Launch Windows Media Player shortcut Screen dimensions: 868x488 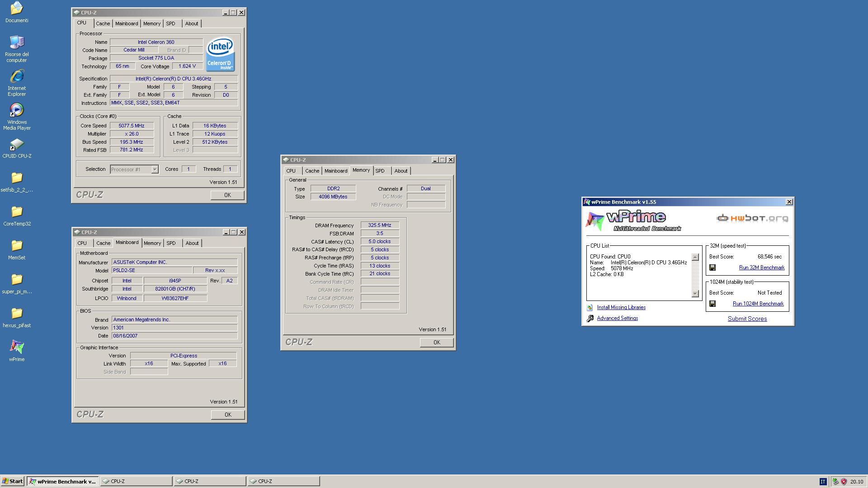point(17,117)
